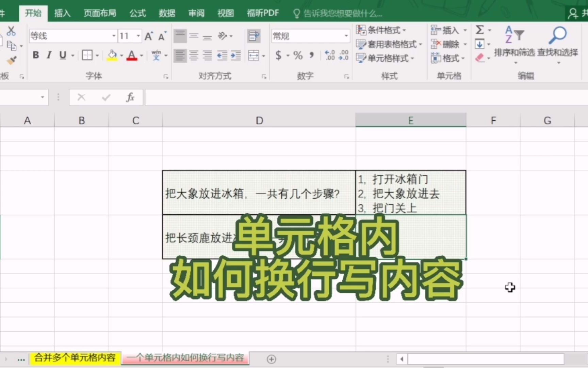Open font size 11 dropdown
Viewport: 588px width, 368px height.
(x=138, y=36)
